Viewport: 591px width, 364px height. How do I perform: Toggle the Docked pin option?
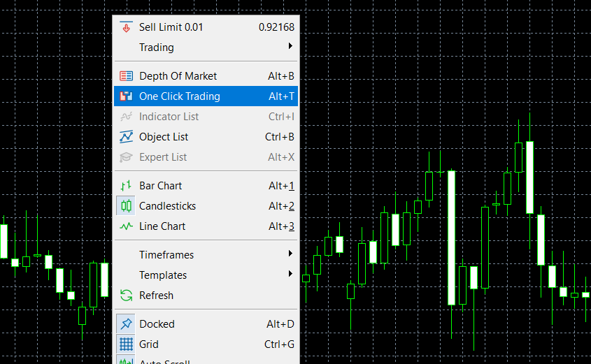[x=126, y=324]
